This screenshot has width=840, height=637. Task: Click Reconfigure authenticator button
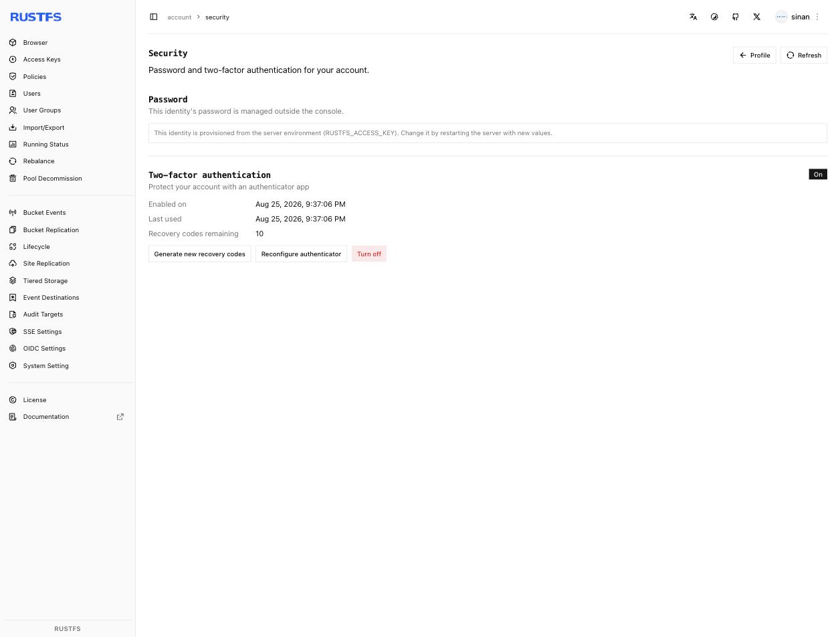301,254
